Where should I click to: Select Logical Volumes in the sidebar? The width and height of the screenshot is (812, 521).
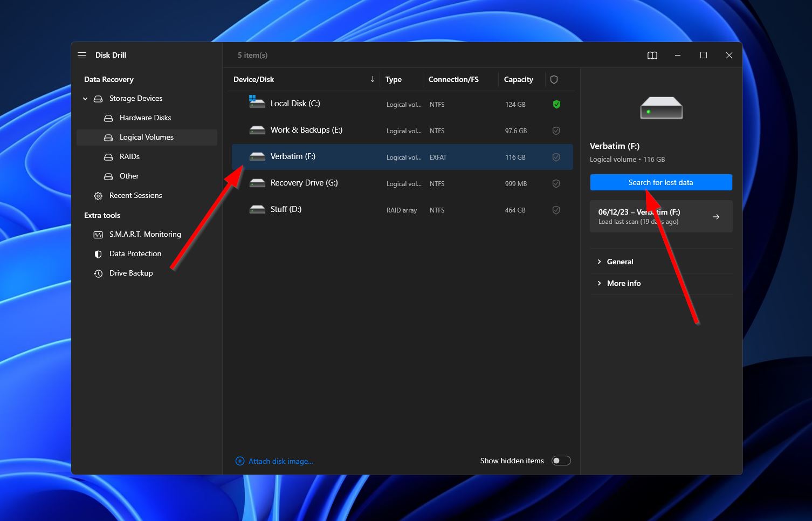coord(147,137)
